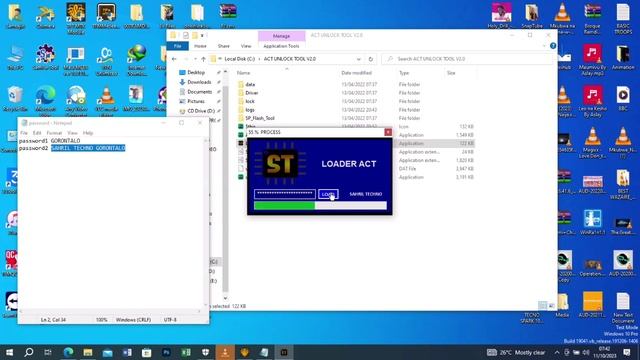
Task: Click the Windows Start button
Action: (9, 352)
